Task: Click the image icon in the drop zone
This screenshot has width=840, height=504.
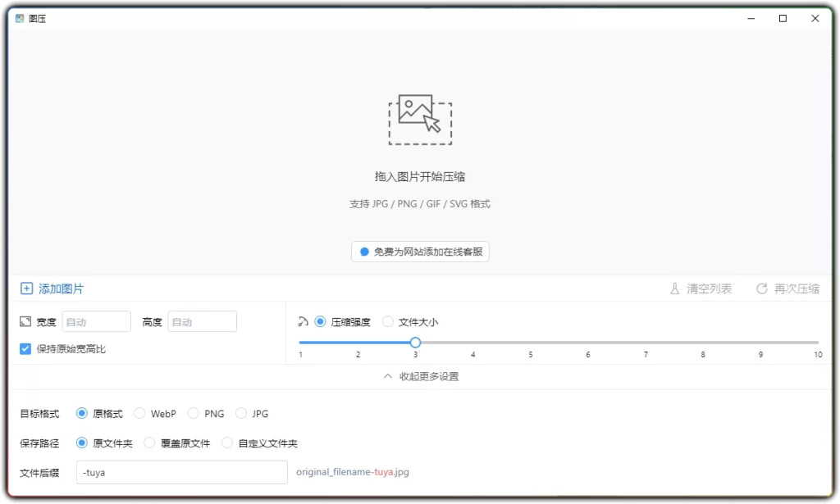Action: click(x=420, y=120)
